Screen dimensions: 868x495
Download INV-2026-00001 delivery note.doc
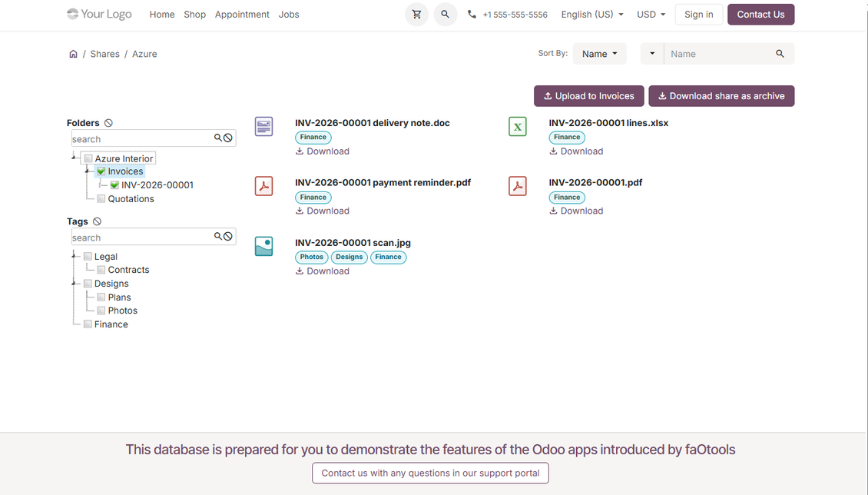[x=322, y=151]
